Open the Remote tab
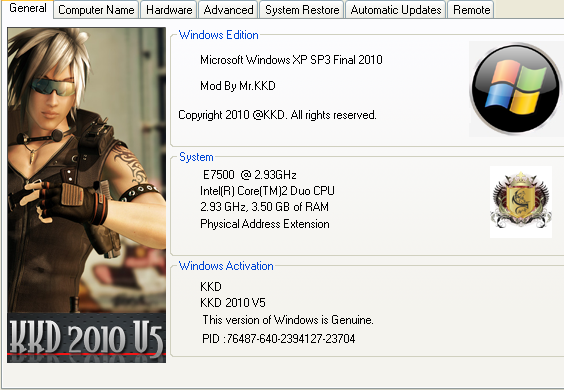Image resolution: width=564 pixels, height=390 pixels. pos(471,10)
